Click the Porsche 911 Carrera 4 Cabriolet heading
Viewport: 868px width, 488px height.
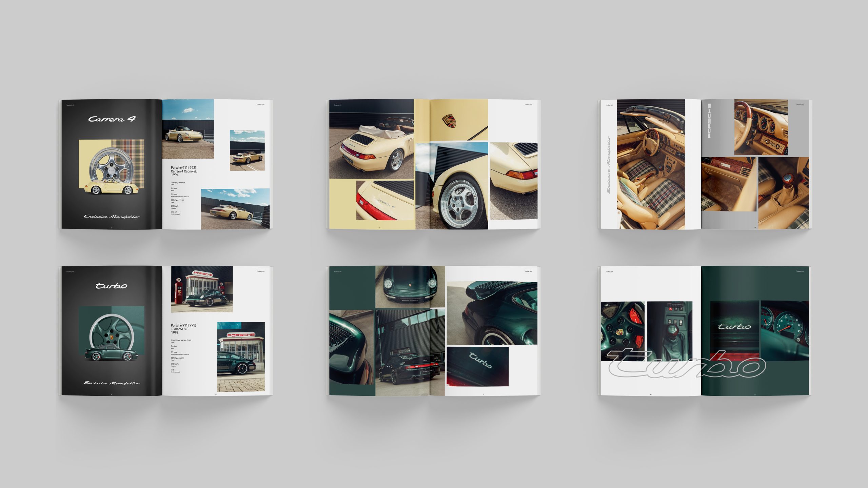coord(183,171)
